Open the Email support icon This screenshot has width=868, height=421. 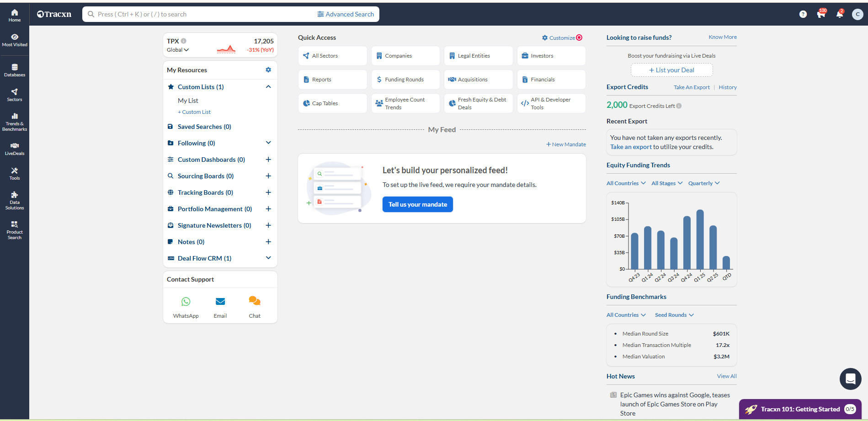click(220, 302)
